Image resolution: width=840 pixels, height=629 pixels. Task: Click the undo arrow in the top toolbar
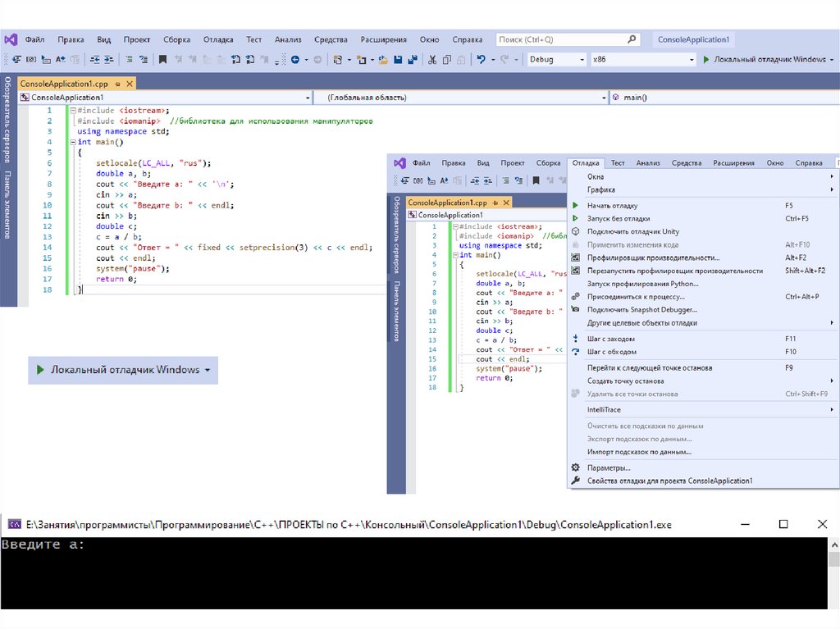(482, 59)
